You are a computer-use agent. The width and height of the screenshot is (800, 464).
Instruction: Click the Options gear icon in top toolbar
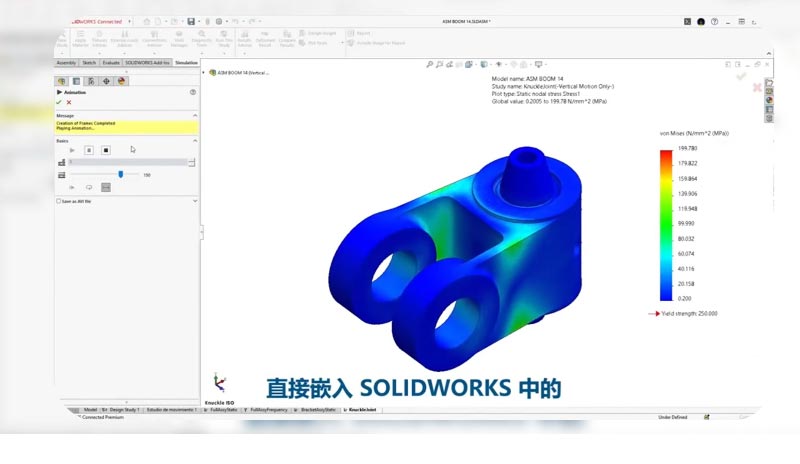click(219, 21)
